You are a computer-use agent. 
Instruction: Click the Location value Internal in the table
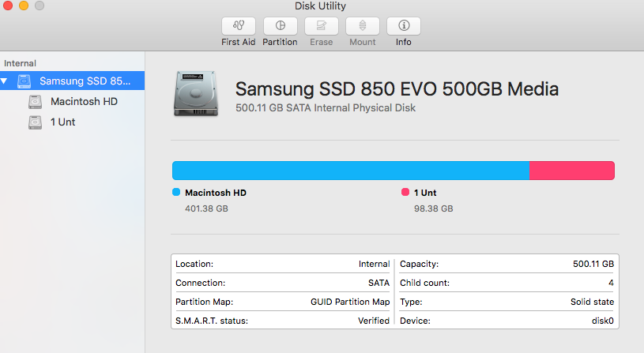374,264
